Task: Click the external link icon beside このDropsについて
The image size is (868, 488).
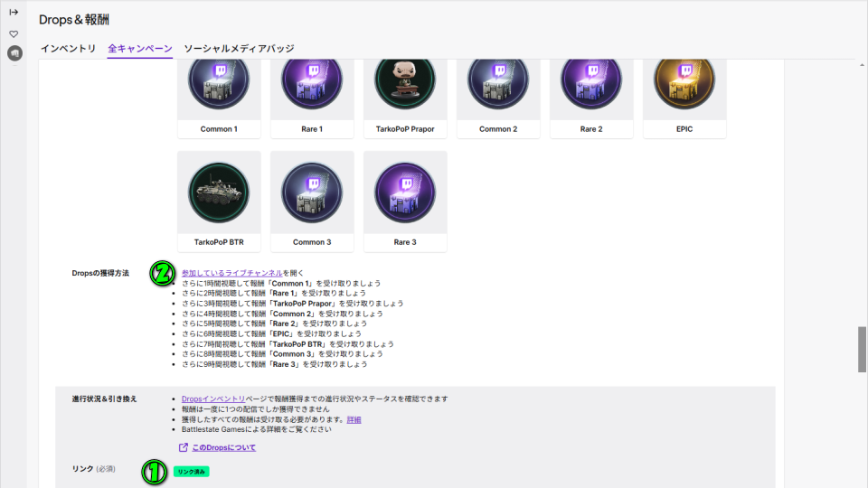Action: point(184,447)
